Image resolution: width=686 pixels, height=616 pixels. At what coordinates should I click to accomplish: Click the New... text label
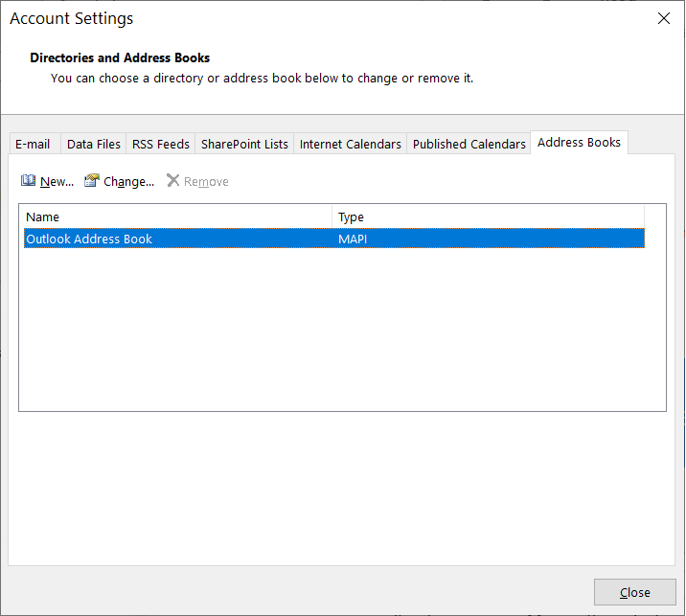(x=57, y=182)
